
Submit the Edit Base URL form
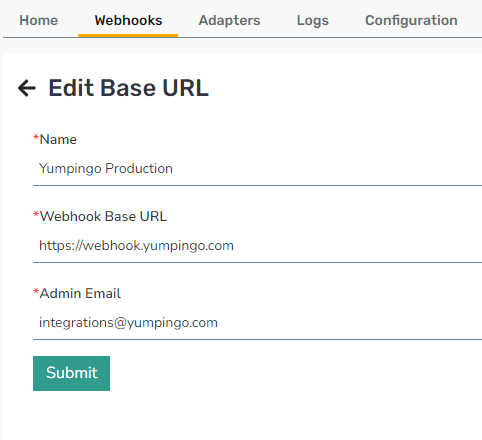pos(71,373)
